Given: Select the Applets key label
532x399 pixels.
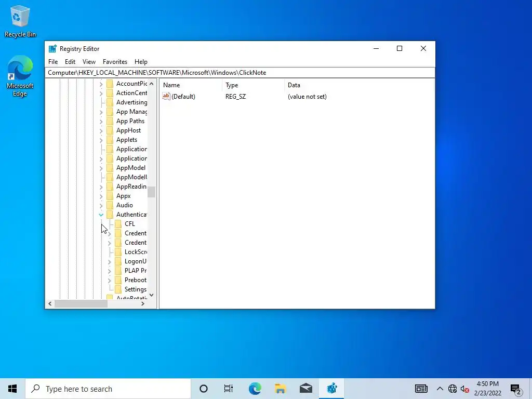Looking at the screenshot, I should click(127, 140).
